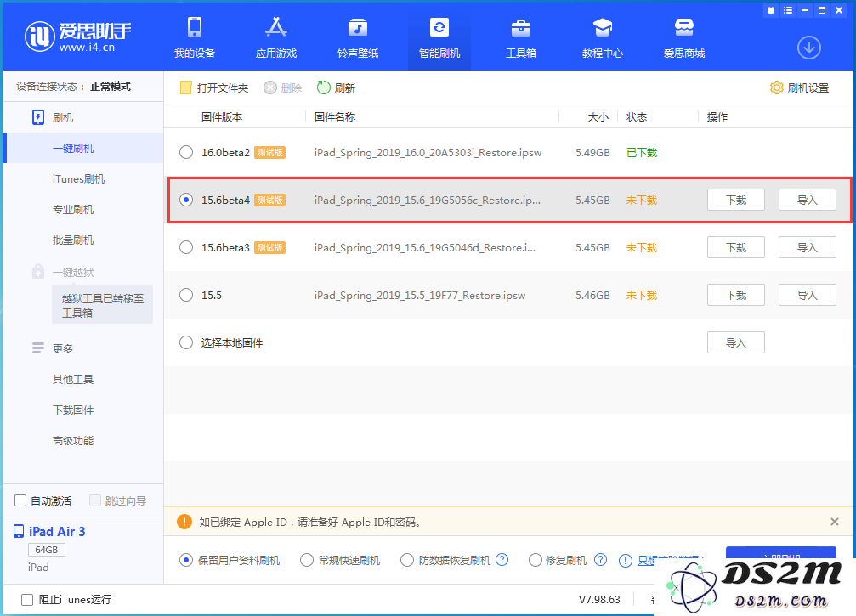
Task: Click the V7.98.63 version text
Action: click(599, 599)
